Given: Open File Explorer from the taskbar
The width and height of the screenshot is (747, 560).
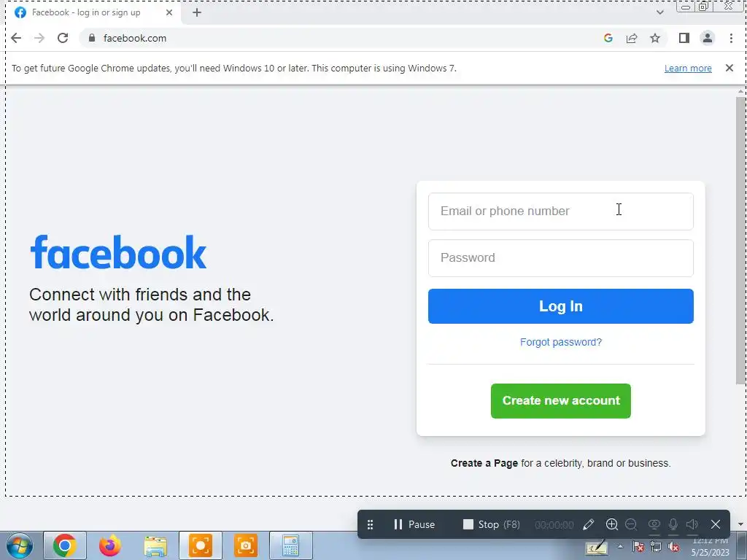Looking at the screenshot, I should coord(155,546).
